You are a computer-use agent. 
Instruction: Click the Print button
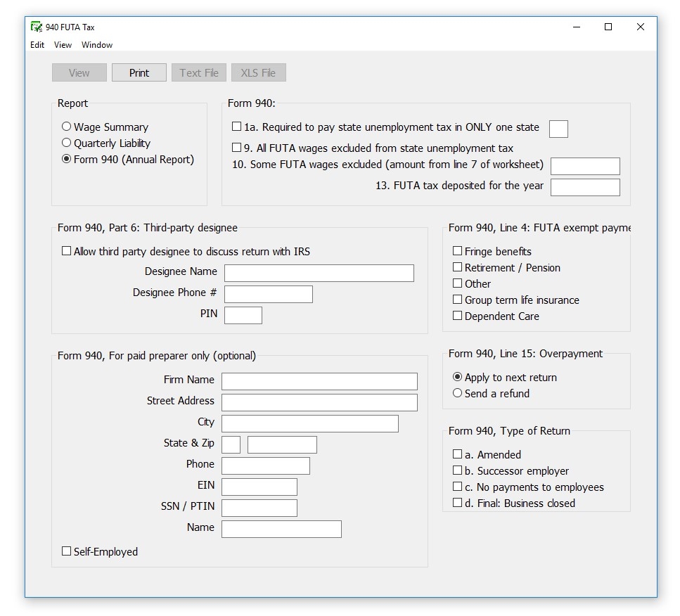pos(139,72)
